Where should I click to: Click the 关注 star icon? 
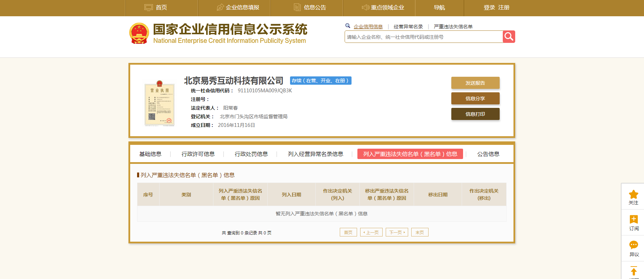pyautogui.click(x=634, y=194)
